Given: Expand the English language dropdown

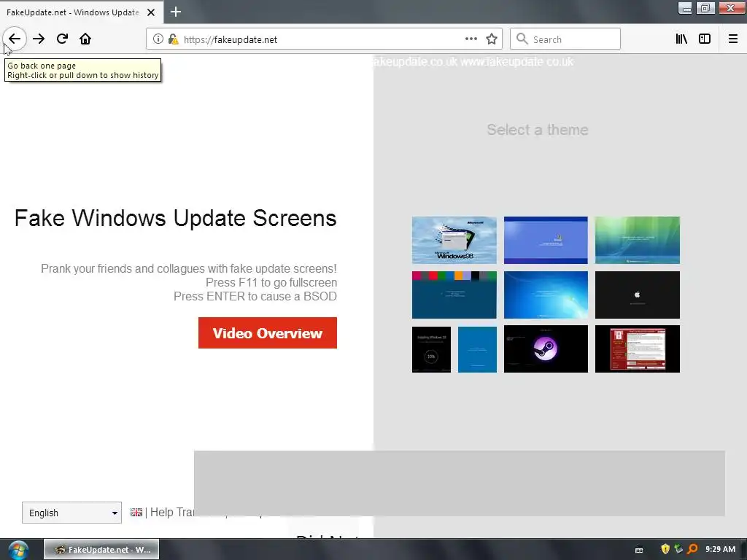Looking at the screenshot, I should [71, 513].
